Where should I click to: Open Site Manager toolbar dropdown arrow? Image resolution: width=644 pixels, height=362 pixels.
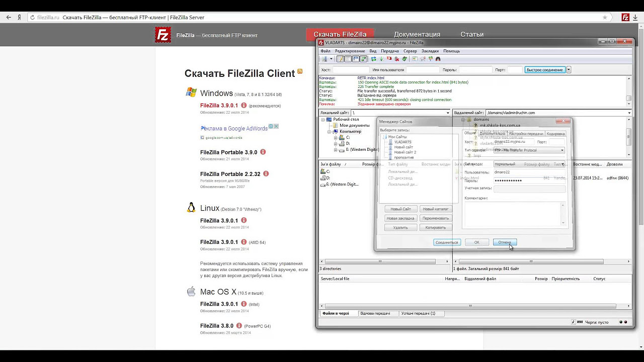[331, 59]
